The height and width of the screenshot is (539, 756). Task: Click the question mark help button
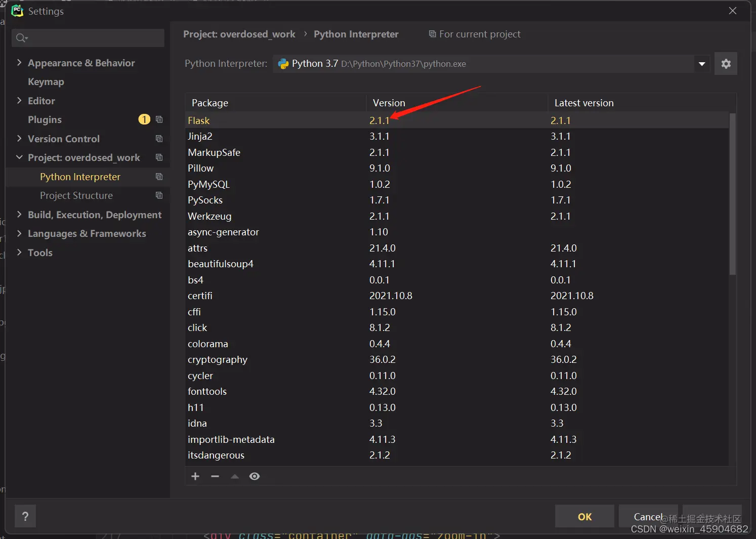[x=25, y=516]
